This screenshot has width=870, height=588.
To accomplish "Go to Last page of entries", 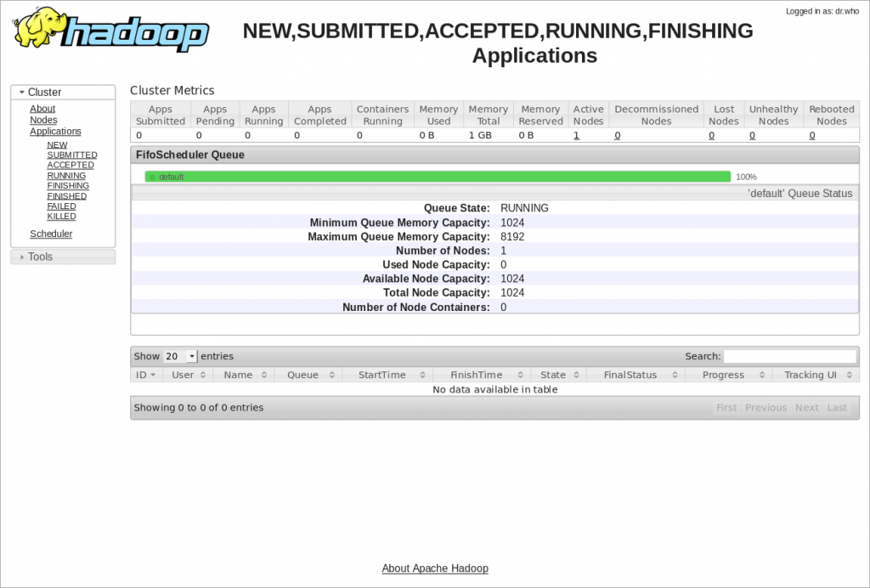I will [x=837, y=408].
